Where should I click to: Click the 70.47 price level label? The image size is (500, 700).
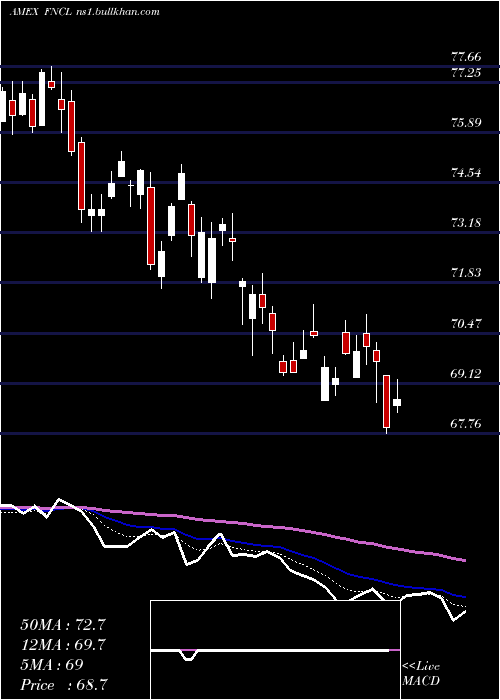click(466, 324)
